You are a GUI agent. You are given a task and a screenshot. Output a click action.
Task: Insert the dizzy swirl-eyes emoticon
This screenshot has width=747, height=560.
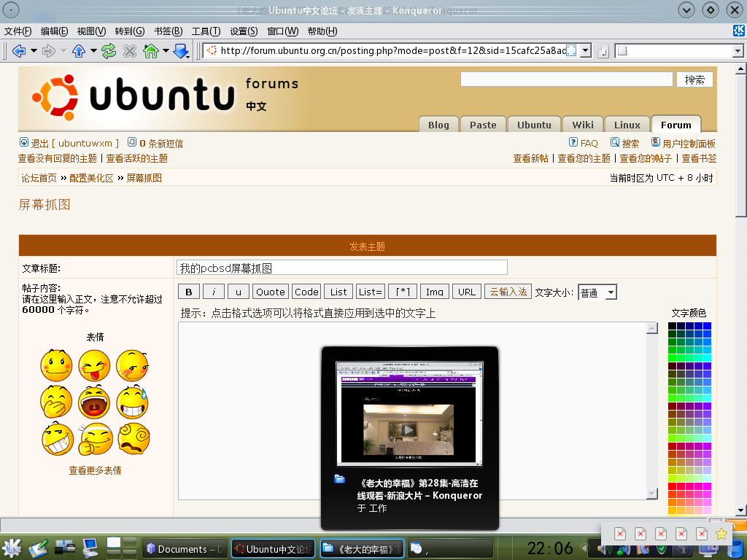133,438
